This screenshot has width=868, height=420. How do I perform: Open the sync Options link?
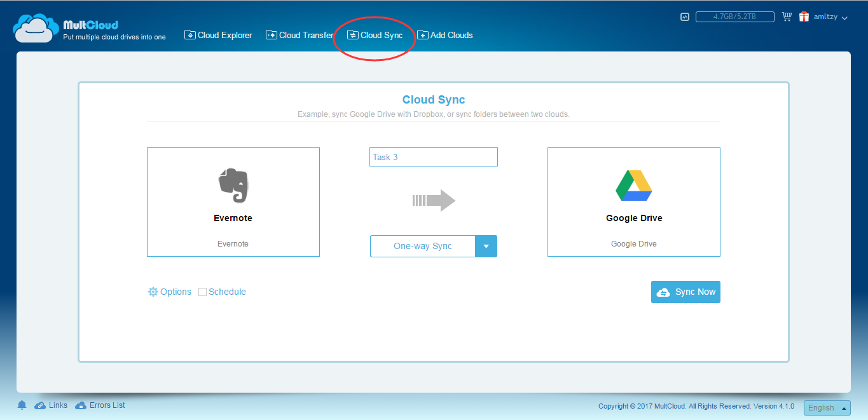pos(170,292)
